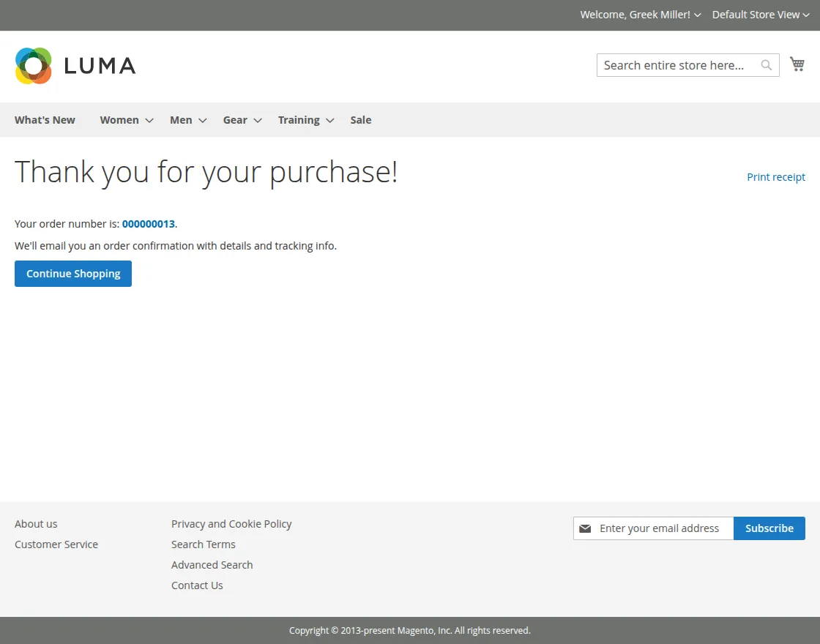Open the Advanced Search footer link
This screenshot has height=644, width=820.
pos(212,564)
